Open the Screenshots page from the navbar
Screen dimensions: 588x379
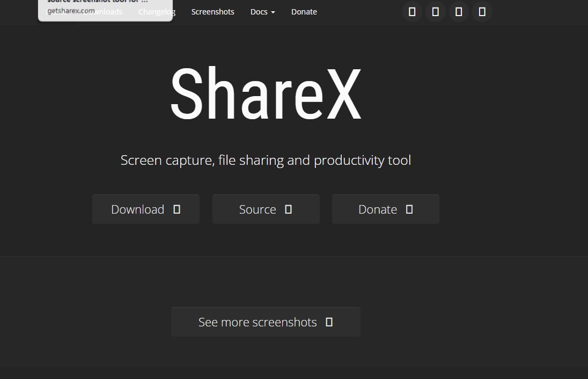click(212, 12)
